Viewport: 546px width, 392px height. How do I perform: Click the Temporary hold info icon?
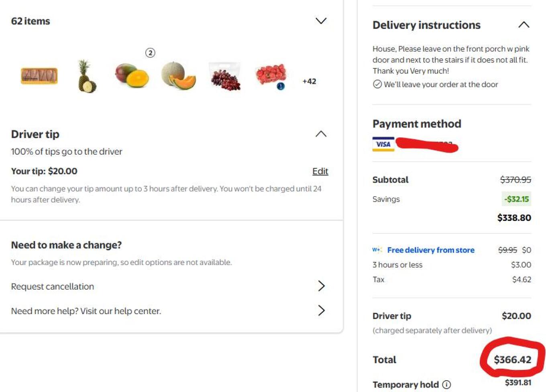(x=446, y=385)
